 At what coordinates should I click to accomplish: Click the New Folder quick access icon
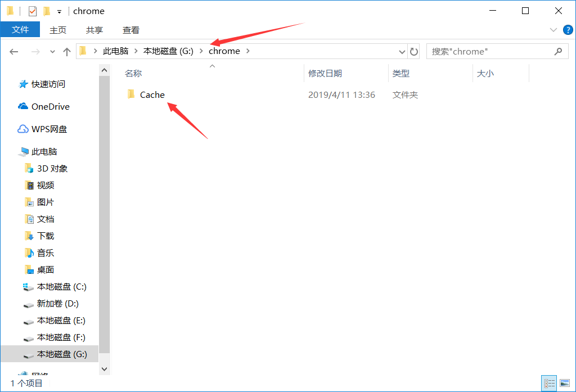[x=47, y=11]
